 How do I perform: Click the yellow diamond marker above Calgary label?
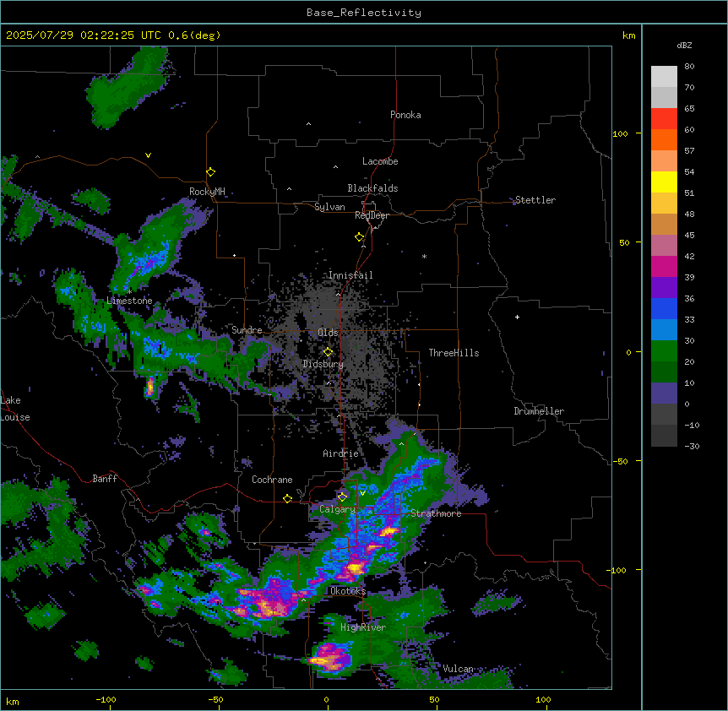(342, 497)
